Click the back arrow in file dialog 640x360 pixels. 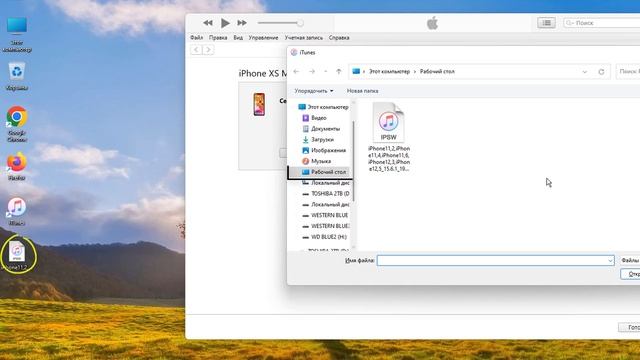pos(296,71)
